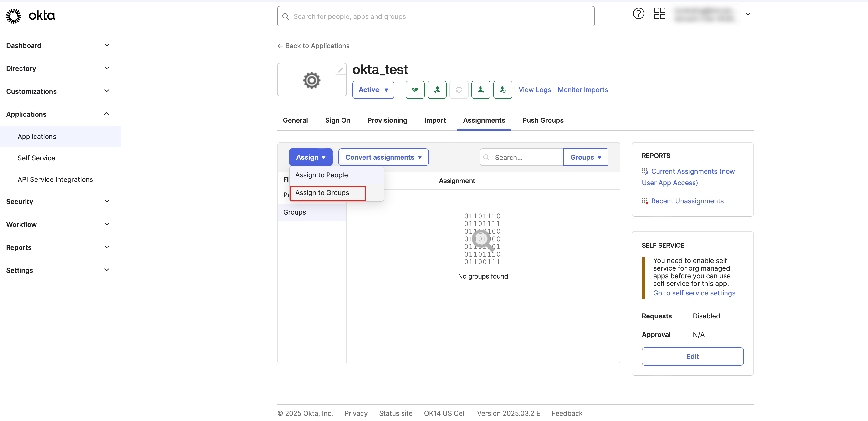Click the grayed sync refresh icon
The height and width of the screenshot is (421, 868).
(459, 90)
